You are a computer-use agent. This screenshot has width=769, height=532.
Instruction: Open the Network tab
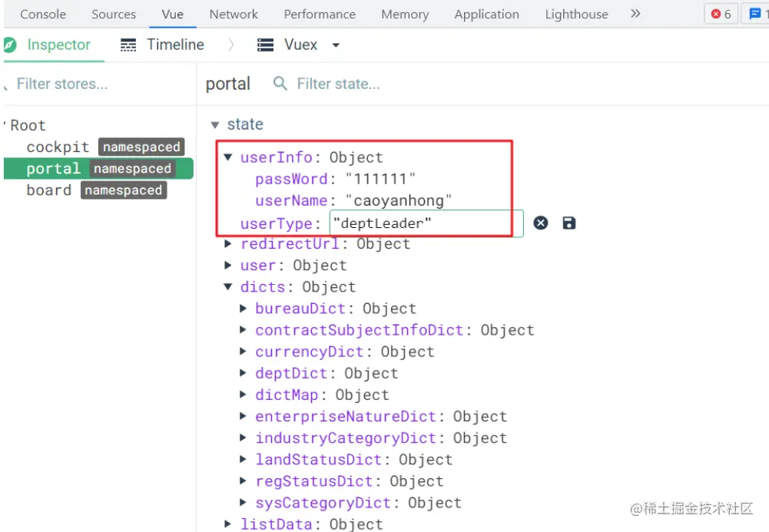[x=234, y=15]
